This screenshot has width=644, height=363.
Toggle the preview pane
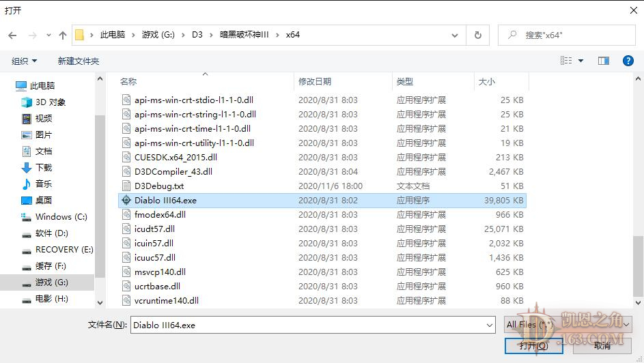coord(603,61)
